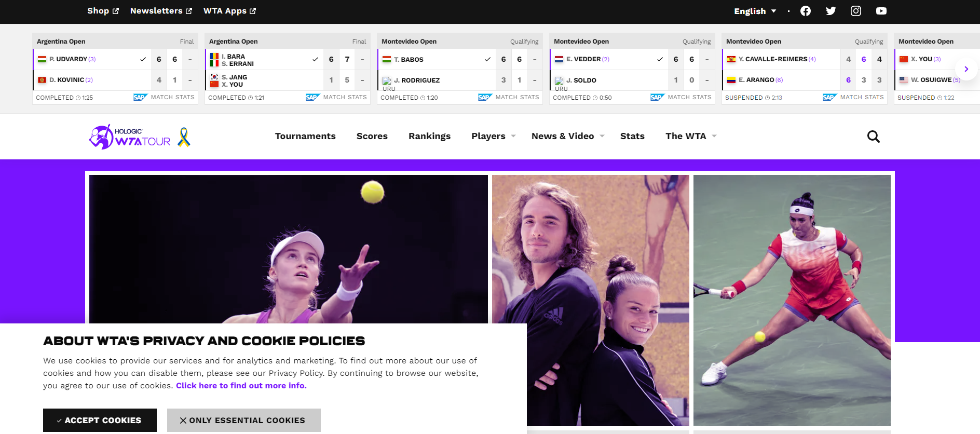This screenshot has width=980, height=434.
Task: Advance the scoreboard carousel with the arrow
Action: [966, 69]
